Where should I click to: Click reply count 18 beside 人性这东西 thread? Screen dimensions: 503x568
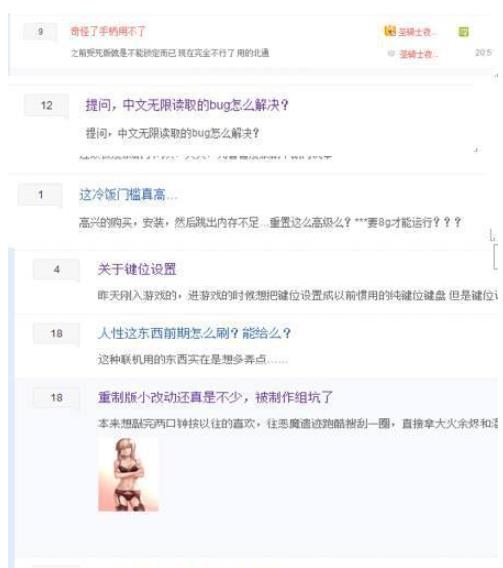tap(56, 334)
